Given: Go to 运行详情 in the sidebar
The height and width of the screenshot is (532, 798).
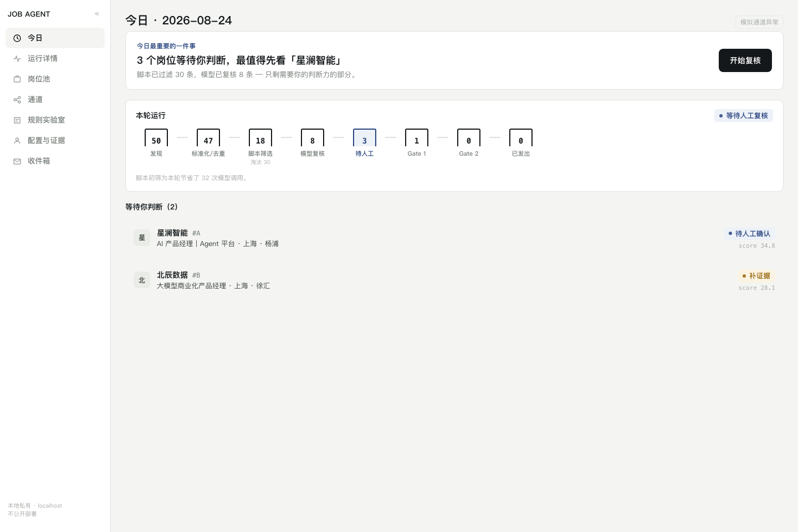Looking at the screenshot, I should 55,58.
